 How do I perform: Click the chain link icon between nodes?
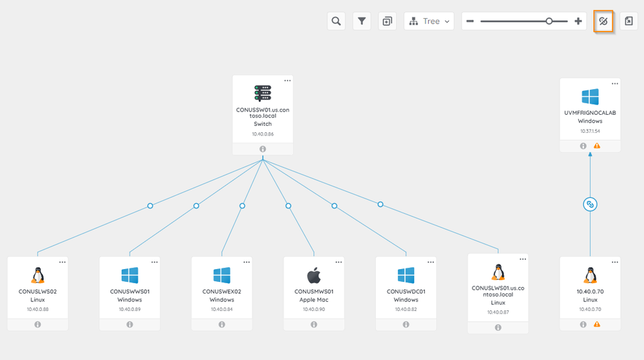click(x=590, y=205)
